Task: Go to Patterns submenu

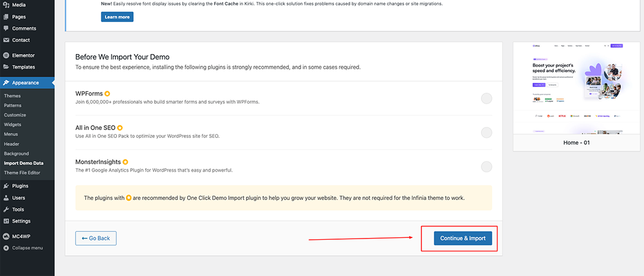Action: coord(13,105)
